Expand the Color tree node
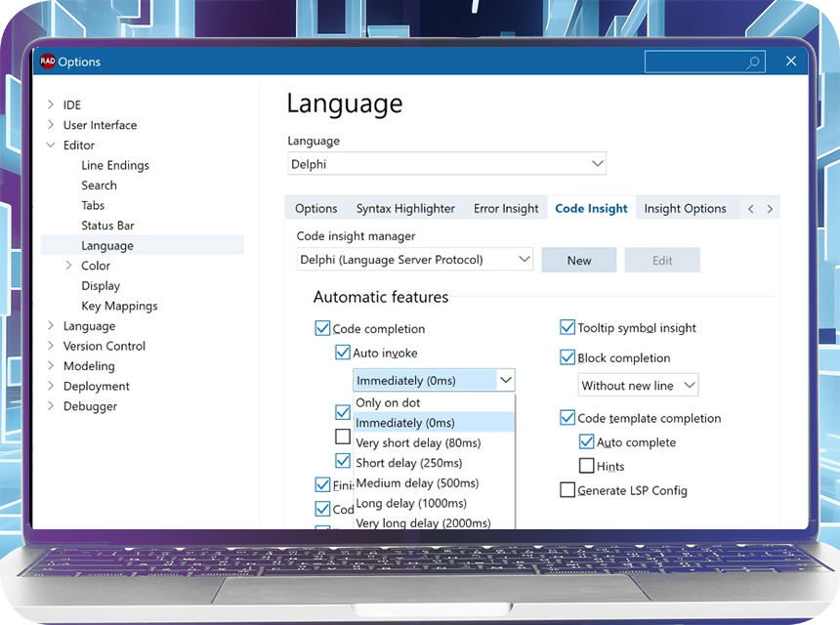The height and width of the screenshot is (625, 840). (68, 266)
